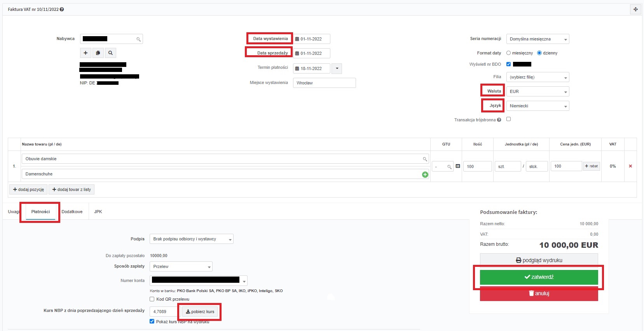The image size is (644, 331).
Task: Click the Nabywca buyer input field
Action: 112,39
